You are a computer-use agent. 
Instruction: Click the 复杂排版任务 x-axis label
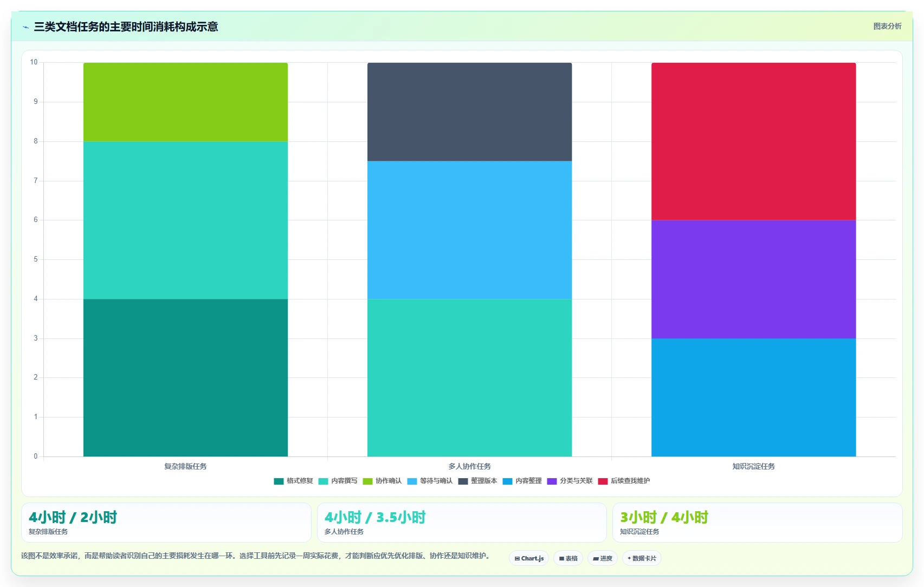(x=185, y=466)
